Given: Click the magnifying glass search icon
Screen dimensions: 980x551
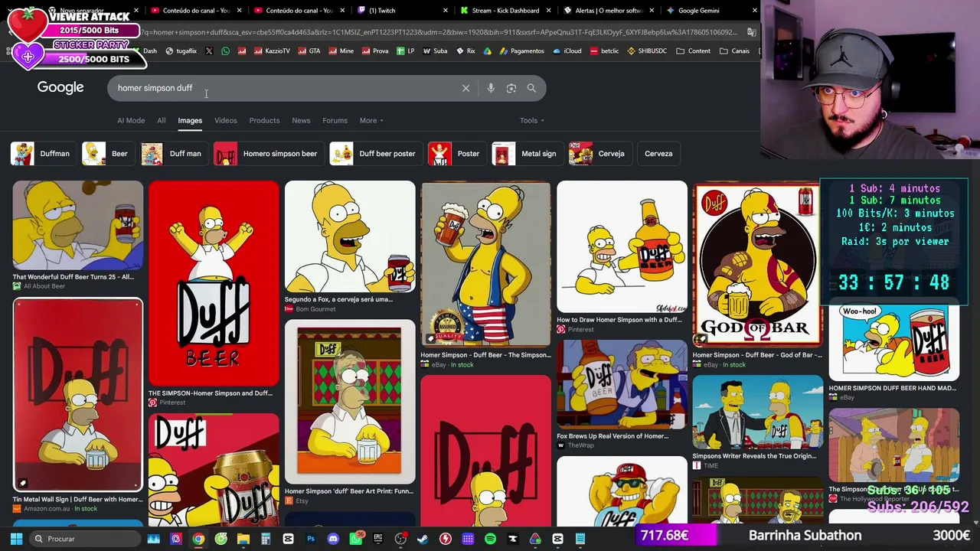Looking at the screenshot, I should (531, 88).
